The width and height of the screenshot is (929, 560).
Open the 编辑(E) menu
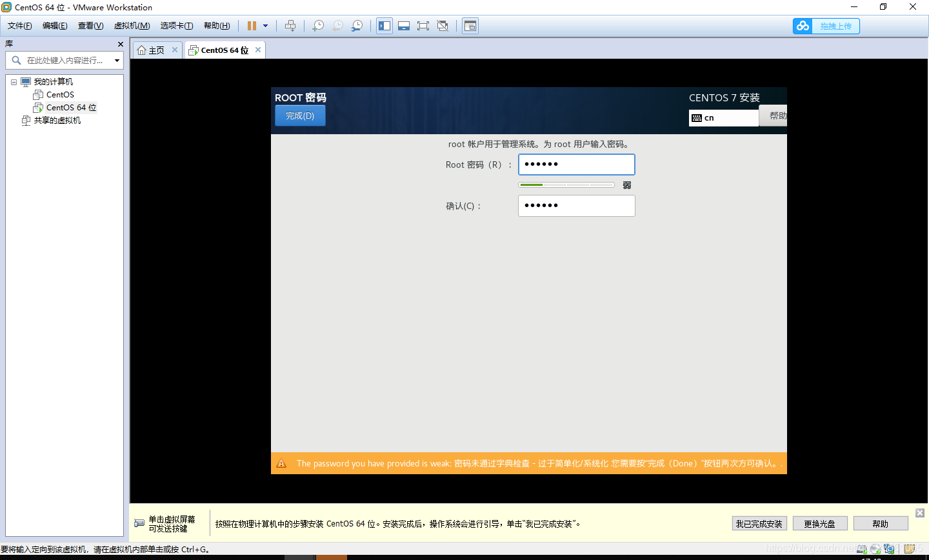55,26
